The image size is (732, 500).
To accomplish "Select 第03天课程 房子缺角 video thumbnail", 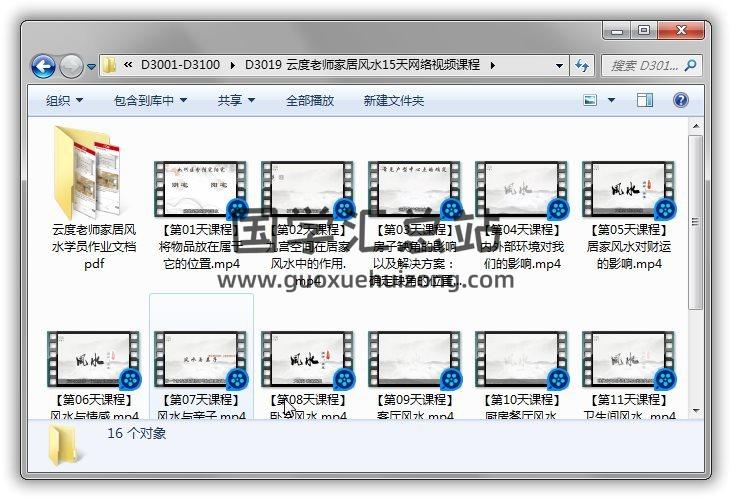I will 415,189.
